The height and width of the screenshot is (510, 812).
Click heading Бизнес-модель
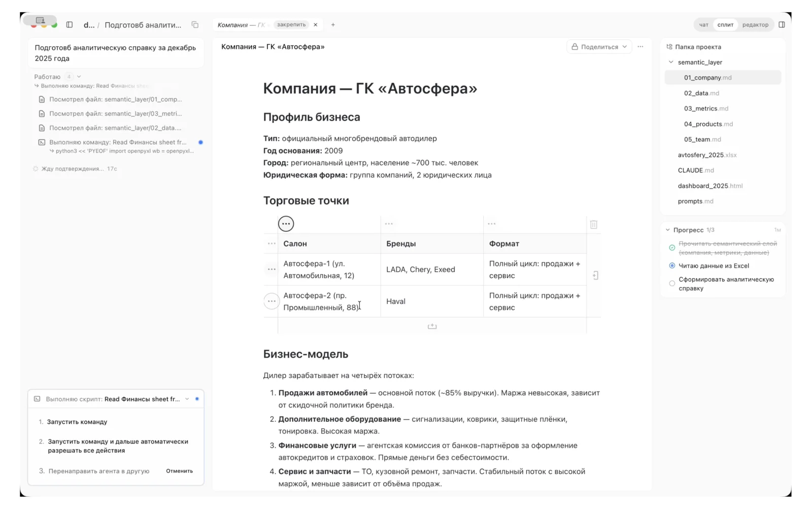point(306,354)
